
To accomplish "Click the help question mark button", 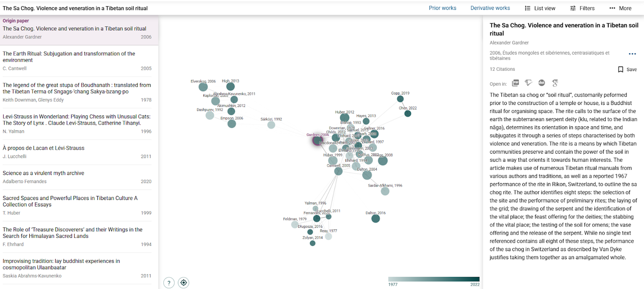I will 169,283.
